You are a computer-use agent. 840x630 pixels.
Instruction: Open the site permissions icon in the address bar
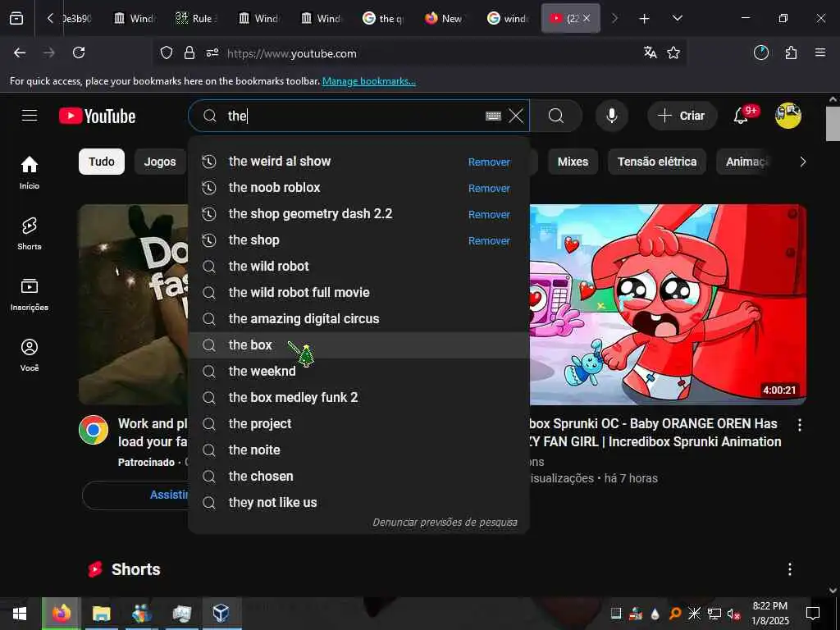(212, 52)
